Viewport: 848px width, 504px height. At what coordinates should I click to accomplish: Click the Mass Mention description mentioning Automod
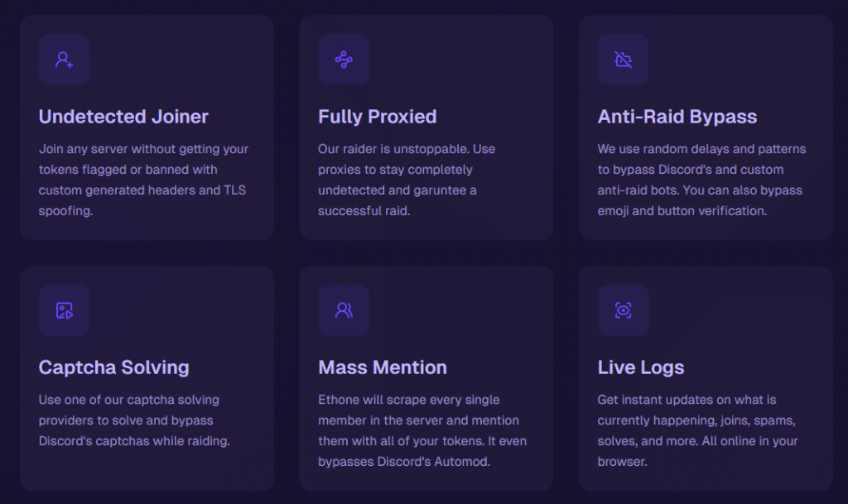[x=427, y=430]
